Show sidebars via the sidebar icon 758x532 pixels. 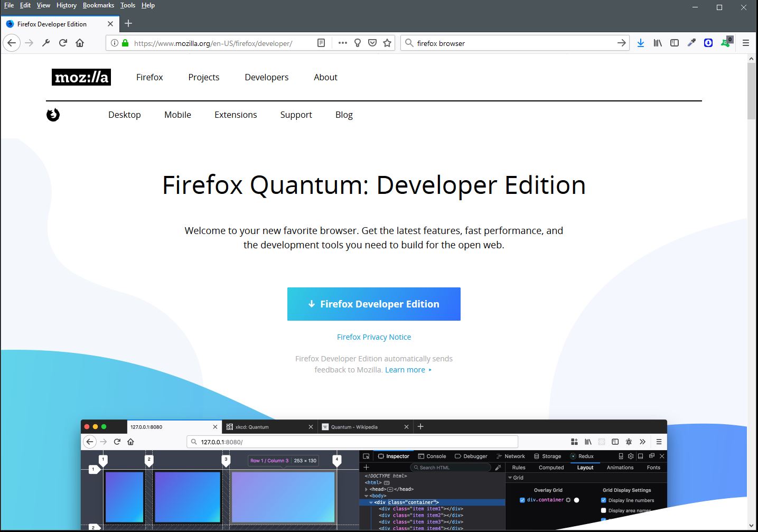tap(675, 43)
